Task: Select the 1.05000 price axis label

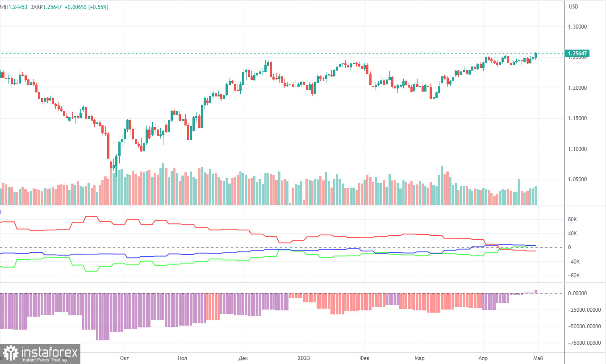Action: (578, 180)
